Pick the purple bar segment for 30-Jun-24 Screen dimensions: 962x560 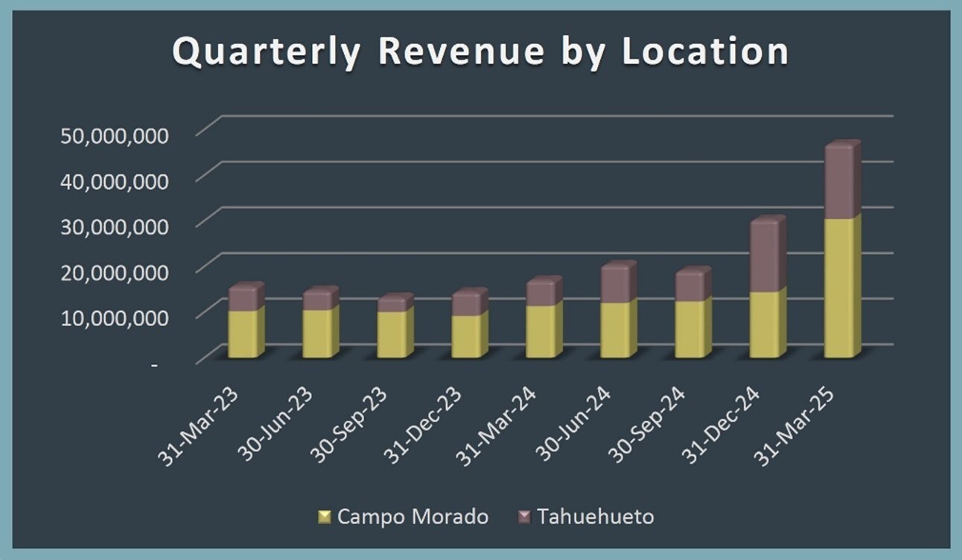[617, 284]
